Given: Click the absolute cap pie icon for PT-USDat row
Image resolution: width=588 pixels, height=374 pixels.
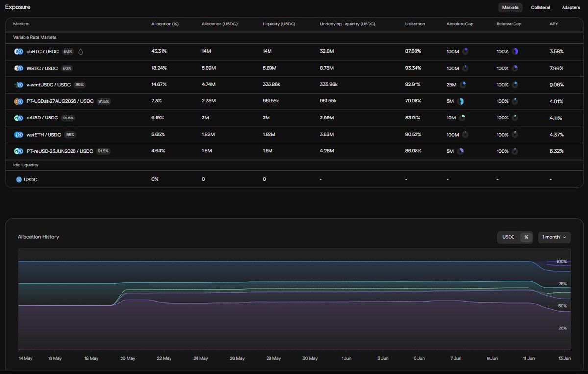Looking at the screenshot, I should pos(460,101).
